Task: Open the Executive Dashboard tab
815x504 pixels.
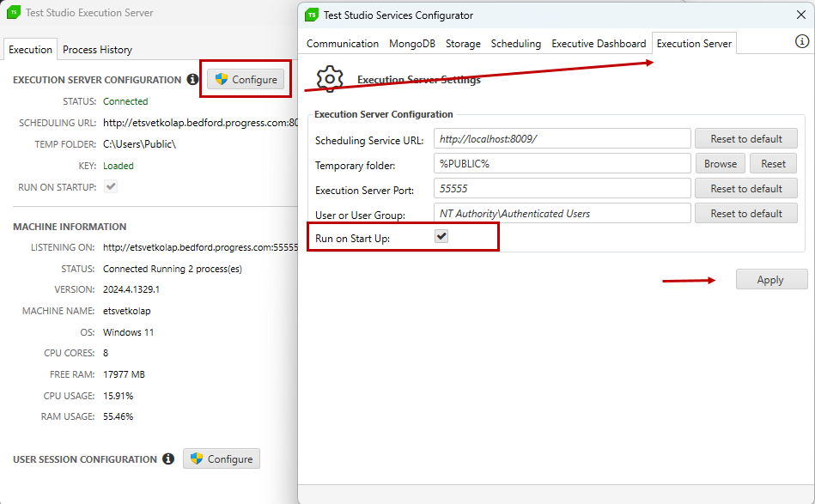Action: 599,44
